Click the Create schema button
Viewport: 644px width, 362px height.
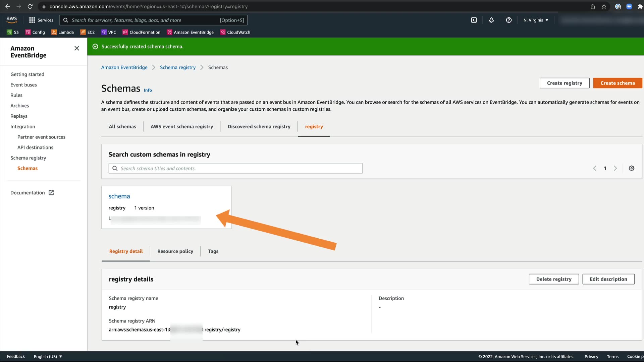pos(618,83)
